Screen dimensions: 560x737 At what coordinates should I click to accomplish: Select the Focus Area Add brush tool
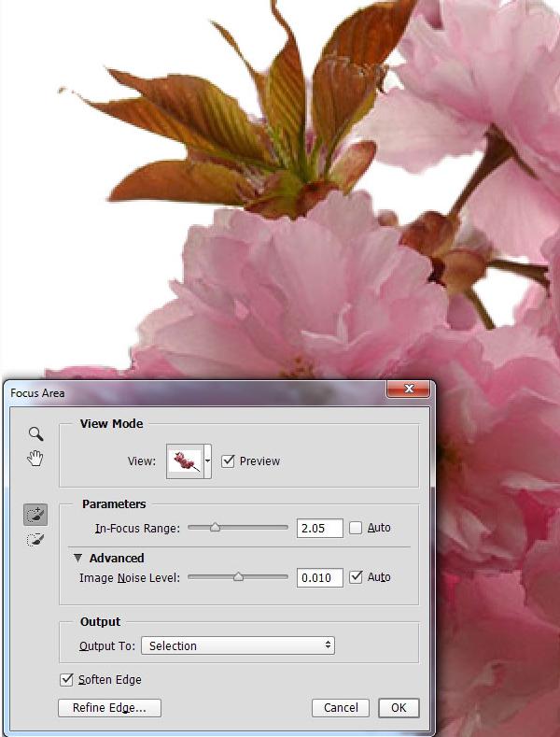[35, 514]
